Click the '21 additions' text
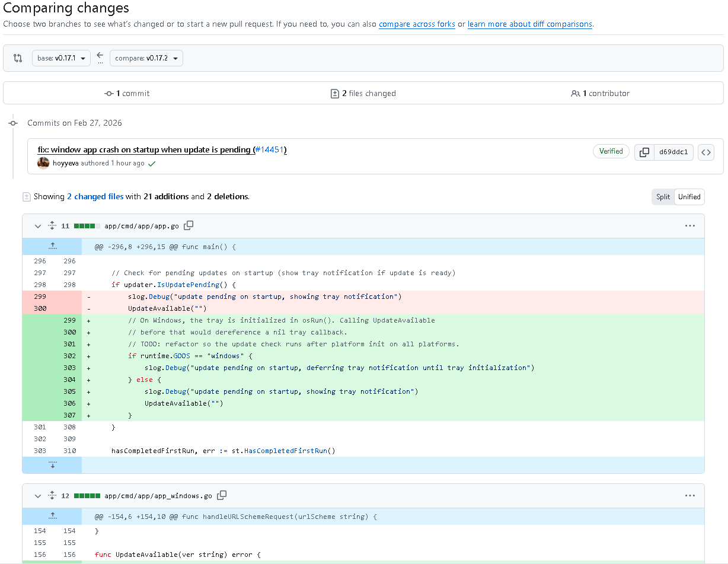The height and width of the screenshot is (564, 728). pyautogui.click(x=166, y=196)
